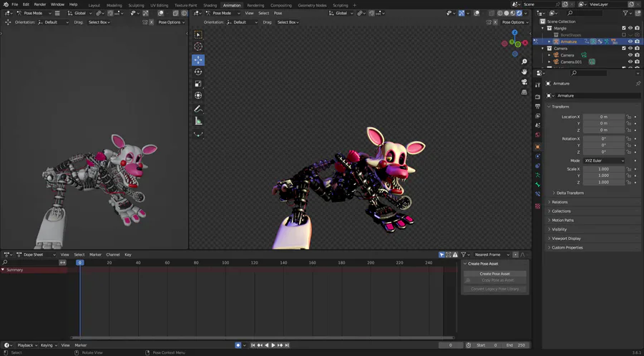Switch to perspective/orthographic grid icon
644x356 pixels.
pos(525,92)
